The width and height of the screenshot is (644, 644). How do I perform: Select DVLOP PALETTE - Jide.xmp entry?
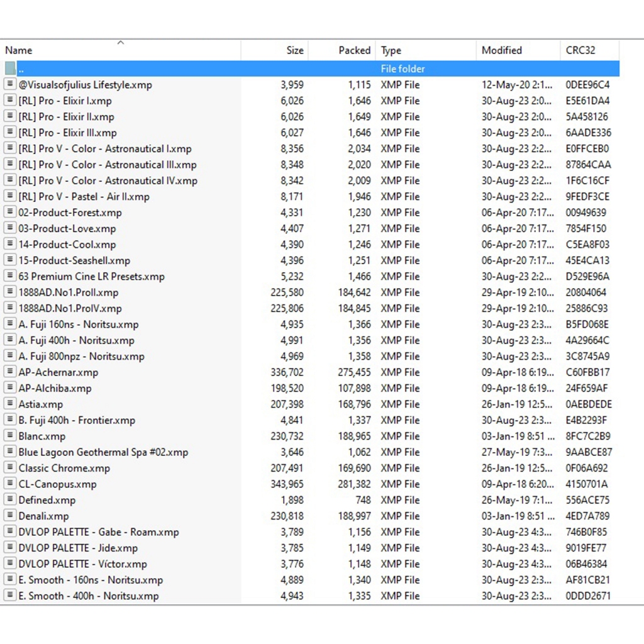click(78, 548)
